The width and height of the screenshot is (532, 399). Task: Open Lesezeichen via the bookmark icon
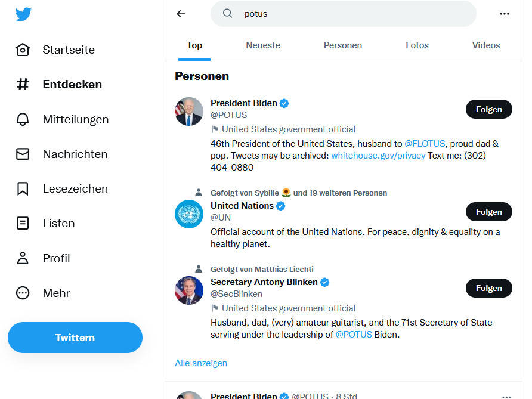click(x=23, y=188)
